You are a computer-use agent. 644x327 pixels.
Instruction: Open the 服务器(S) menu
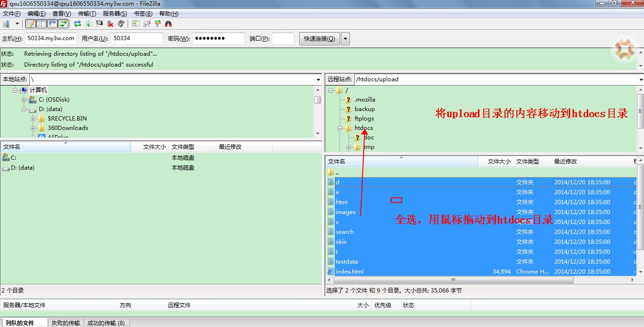[x=115, y=14]
